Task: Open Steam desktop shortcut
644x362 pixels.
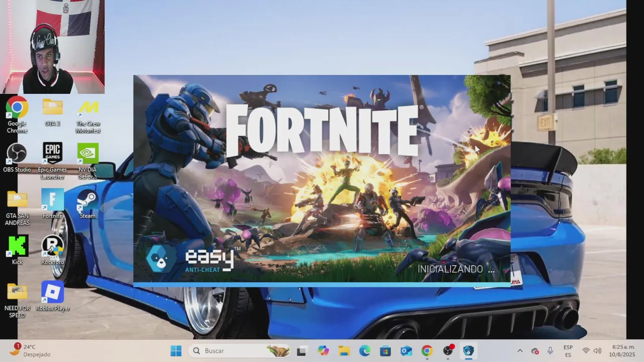Action: coord(88,204)
